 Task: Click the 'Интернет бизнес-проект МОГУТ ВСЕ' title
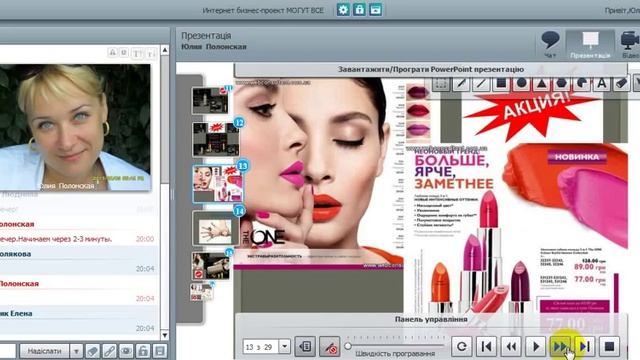(x=263, y=11)
